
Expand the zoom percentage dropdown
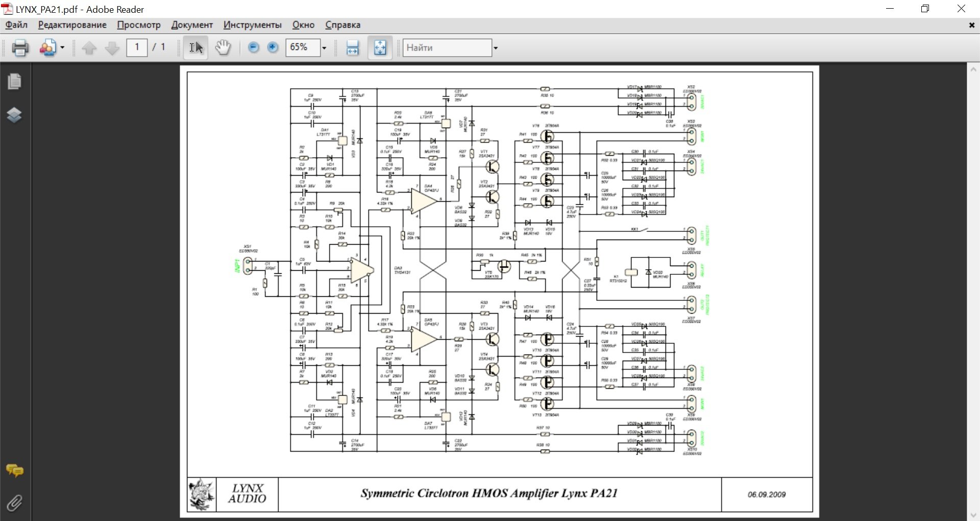coord(324,48)
